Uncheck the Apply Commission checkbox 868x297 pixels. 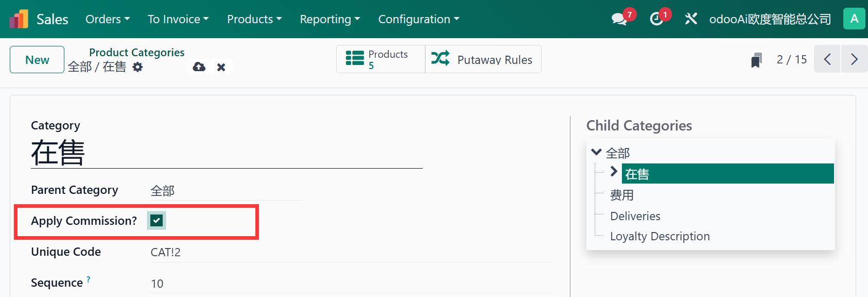click(157, 221)
